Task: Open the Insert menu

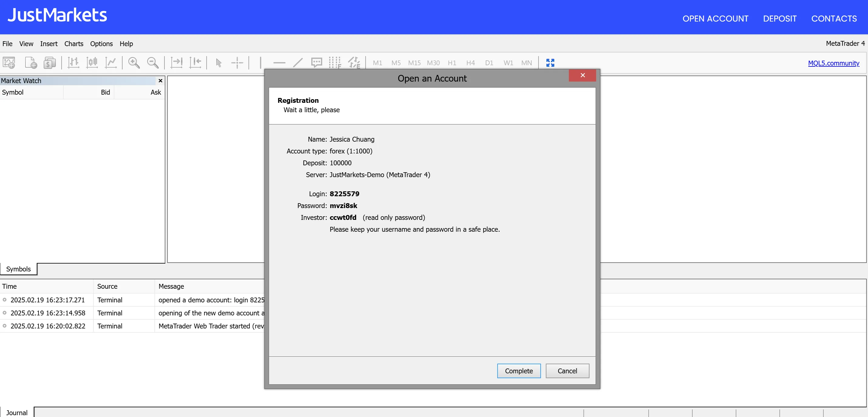Action: pos(49,44)
